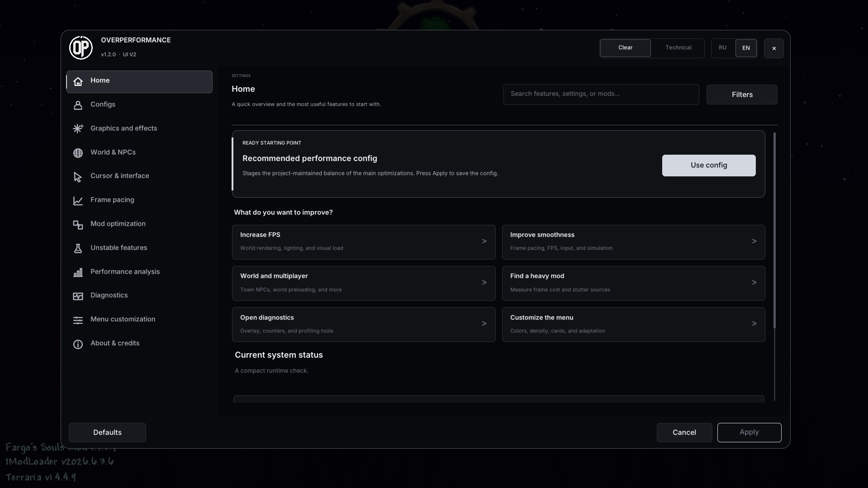Select the Performance analysis bar-chart icon
Screen dimensions: 868x488
coord(78,272)
